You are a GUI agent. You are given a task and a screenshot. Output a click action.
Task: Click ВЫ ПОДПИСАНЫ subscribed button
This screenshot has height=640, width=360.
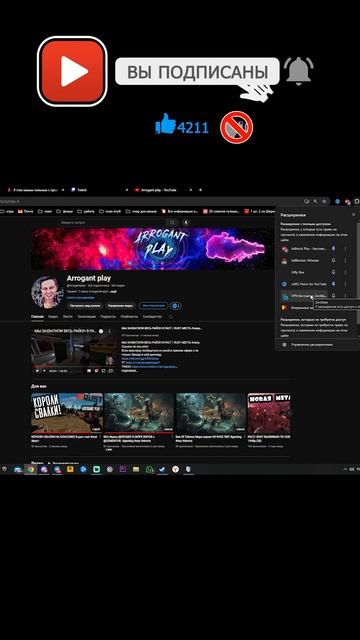(197, 71)
